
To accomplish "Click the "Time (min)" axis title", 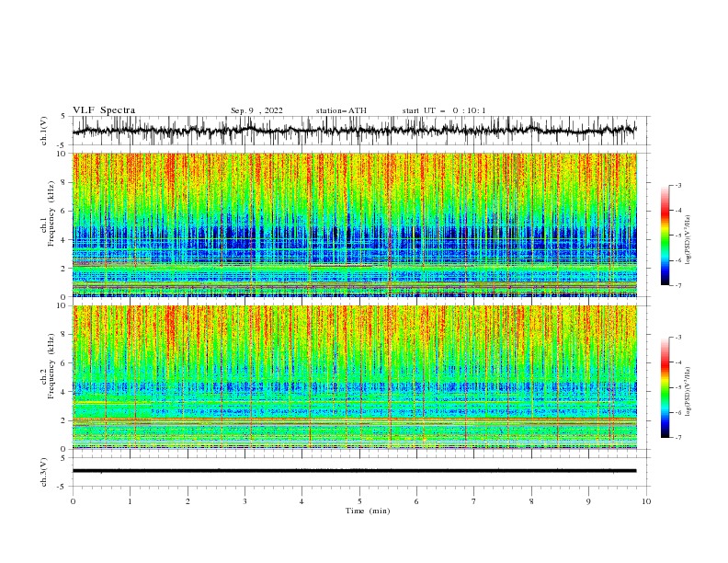I will [368, 511].
